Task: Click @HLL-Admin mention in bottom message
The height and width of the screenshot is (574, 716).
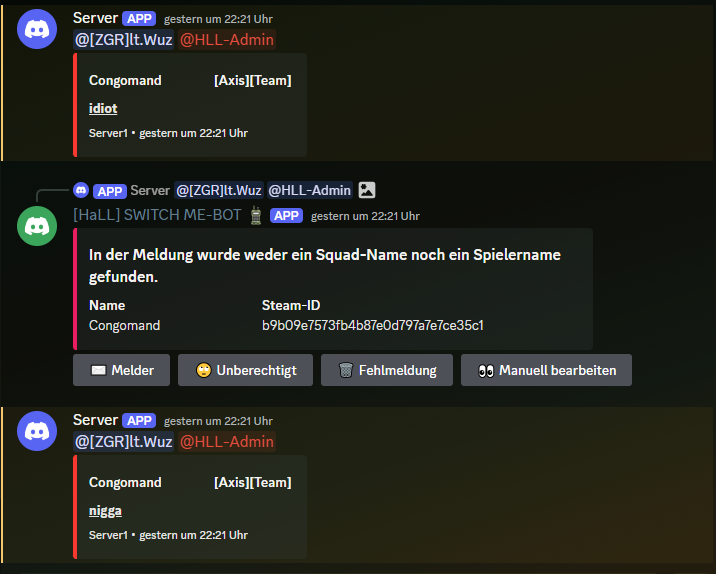Action: click(x=227, y=442)
